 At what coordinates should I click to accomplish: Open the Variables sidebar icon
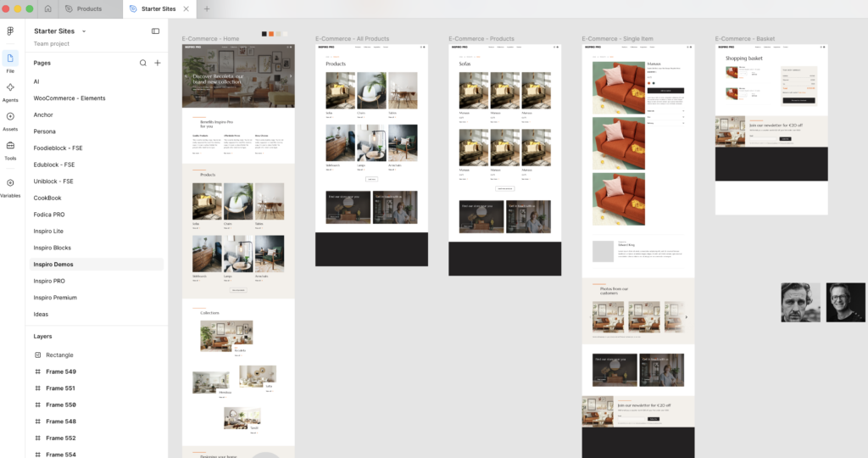point(10,182)
